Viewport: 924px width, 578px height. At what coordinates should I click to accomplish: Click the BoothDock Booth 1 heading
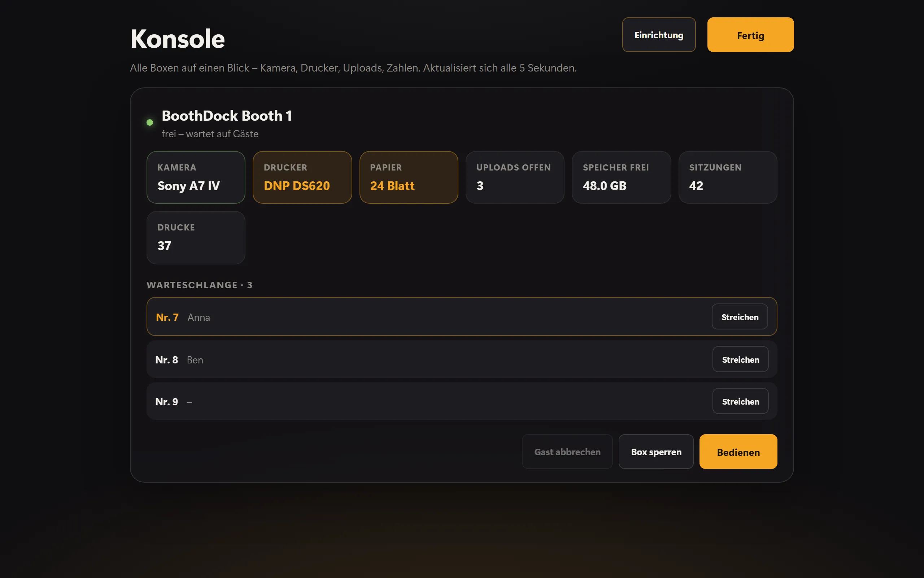point(227,116)
